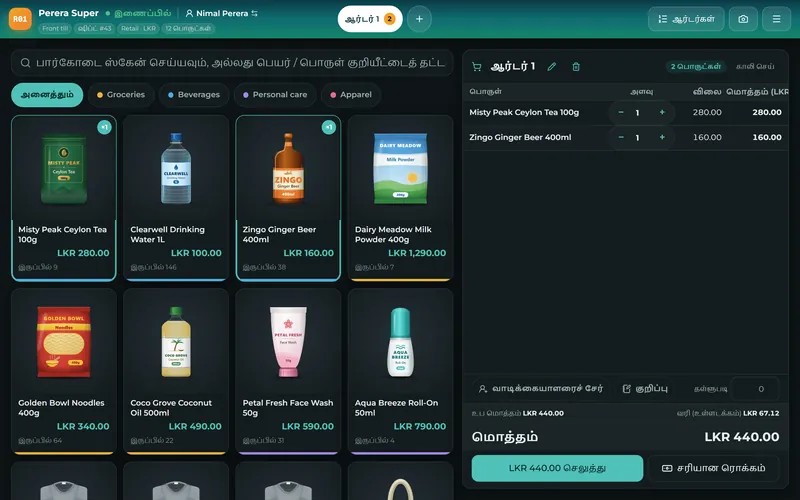Screen dimensions: 800x500
Task: Delete order with the trash icon
Action: click(x=576, y=67)
